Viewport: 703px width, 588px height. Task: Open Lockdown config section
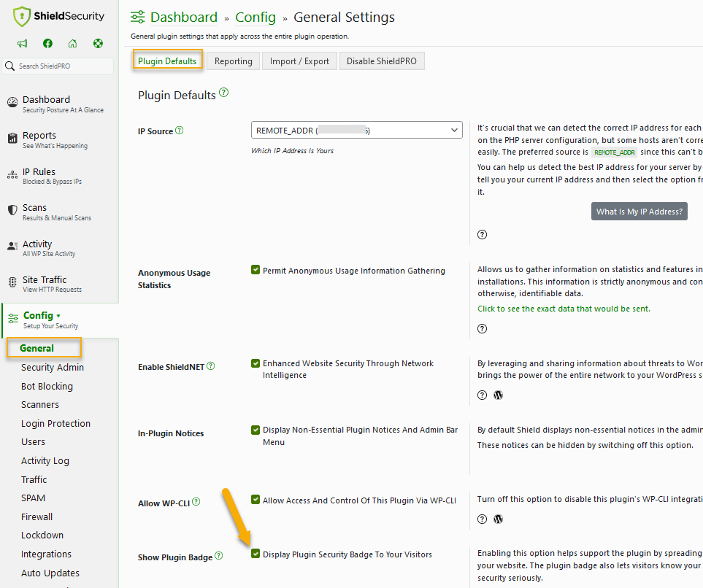coord(42,535)
